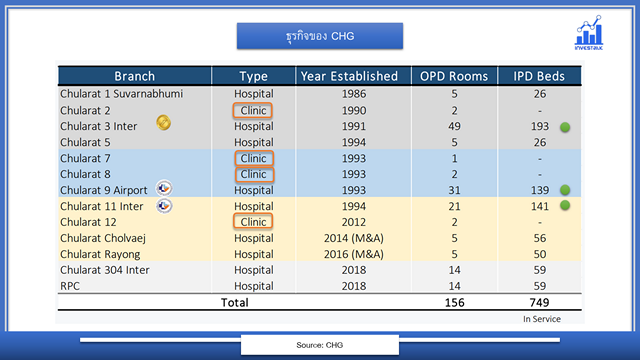This screenshot has height=360, width=640.
Task: Click the Clinic type in Chularat 7 row
Action: [254, 158]
